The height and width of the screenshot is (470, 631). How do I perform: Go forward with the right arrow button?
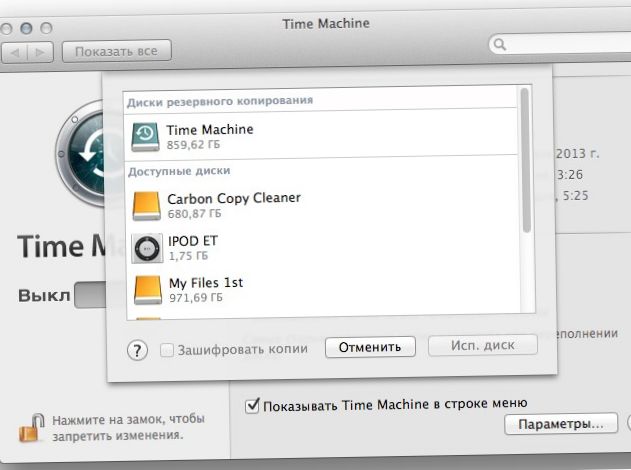coord(40,52)
